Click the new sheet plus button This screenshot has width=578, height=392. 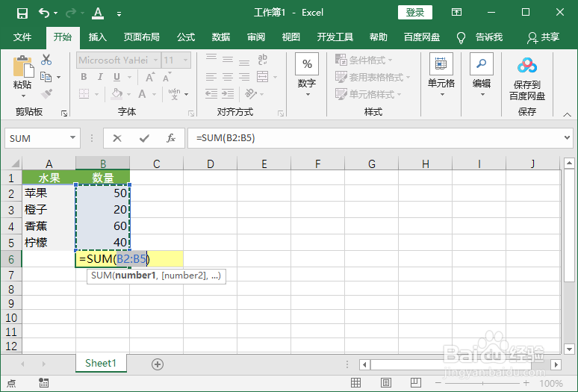coord(158,364)
